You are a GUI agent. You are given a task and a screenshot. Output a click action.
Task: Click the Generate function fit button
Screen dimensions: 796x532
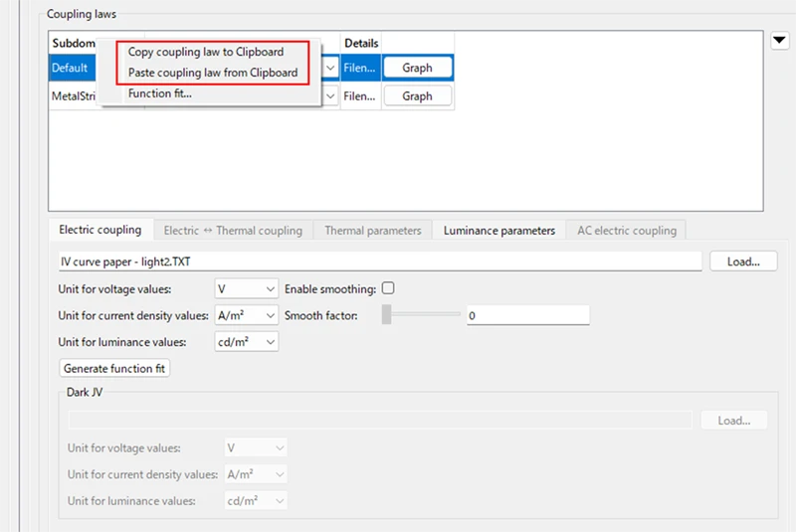tap(114, 368)
